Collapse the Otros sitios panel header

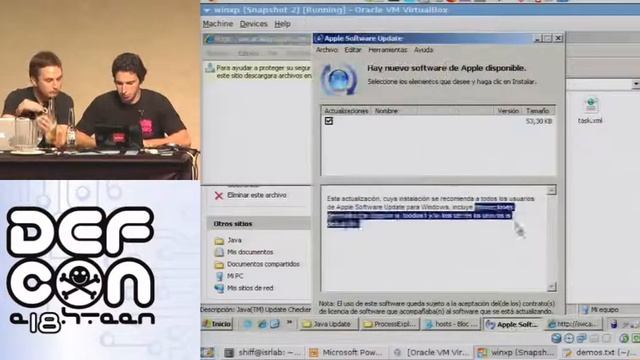point(259,224)
